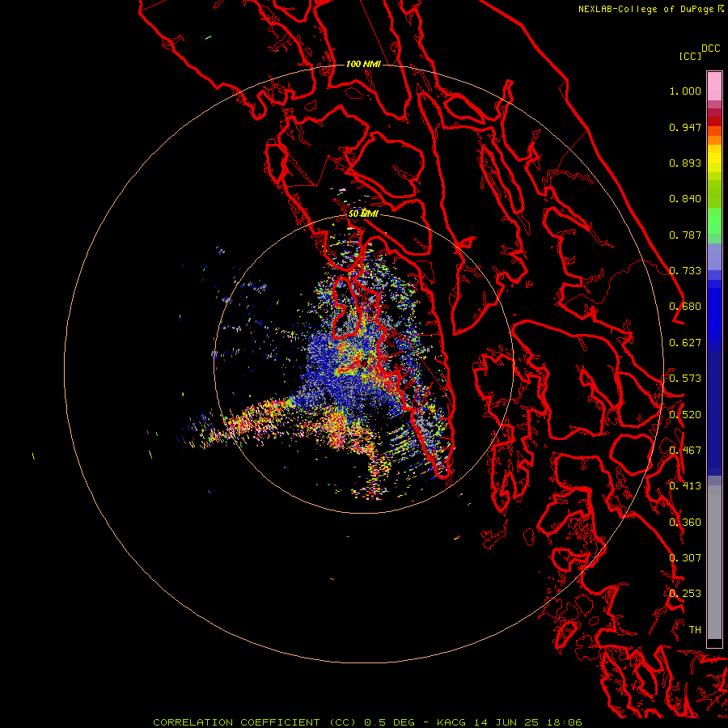
Task: Click the 0.680 scale value
Action: (685, 307)
